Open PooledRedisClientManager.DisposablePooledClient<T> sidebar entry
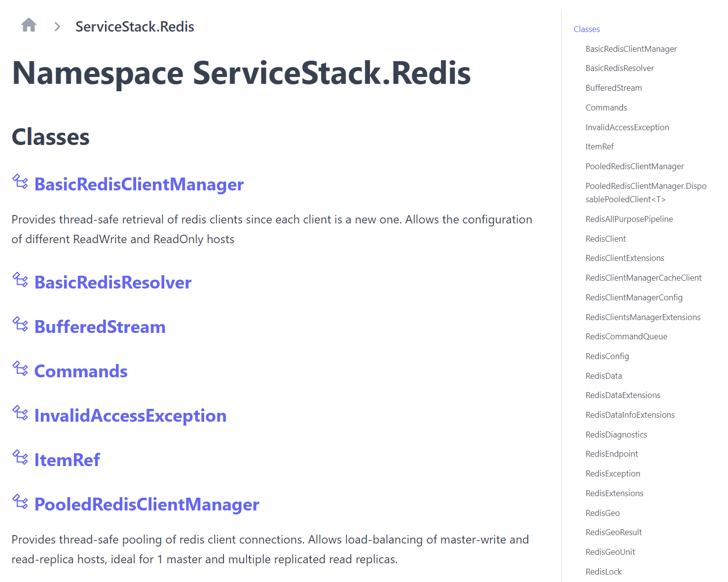 pos(646,192)
